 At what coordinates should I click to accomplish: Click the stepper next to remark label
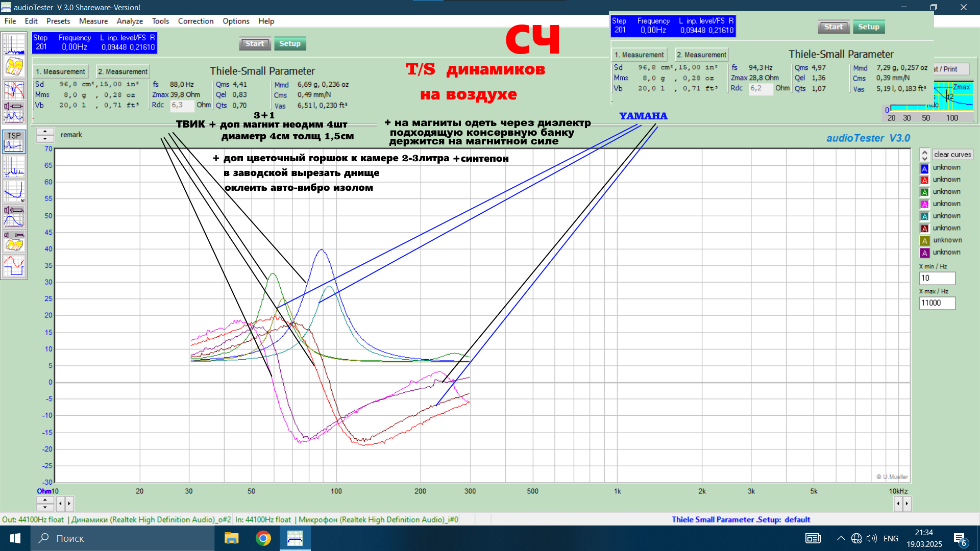pyautogui.click(x=45, y=135)
